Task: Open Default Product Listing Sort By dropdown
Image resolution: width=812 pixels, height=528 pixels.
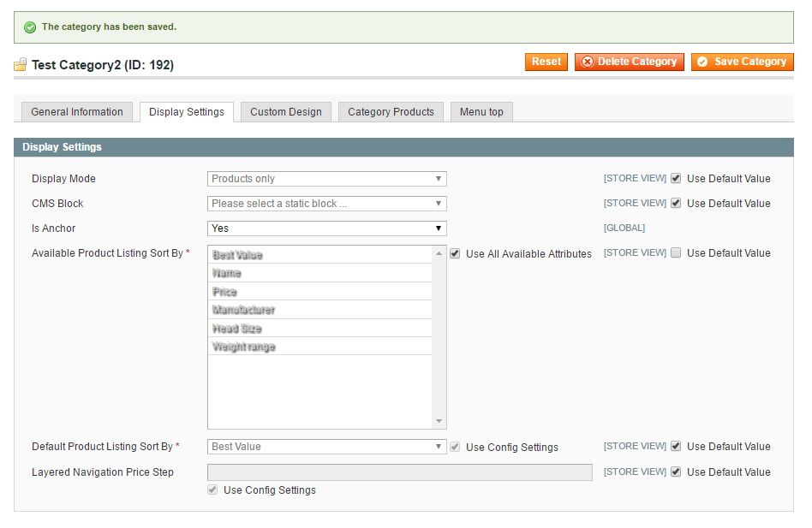Action: click(x=326, y=447)
